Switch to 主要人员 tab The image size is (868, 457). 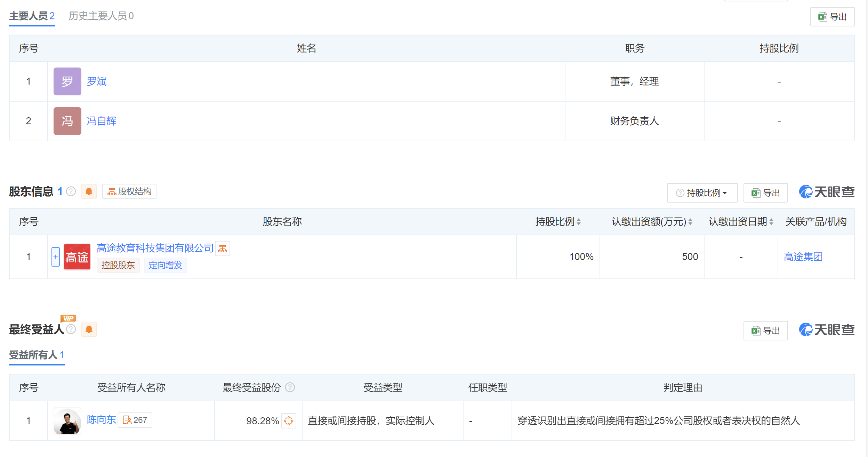(x=32, y=16)
